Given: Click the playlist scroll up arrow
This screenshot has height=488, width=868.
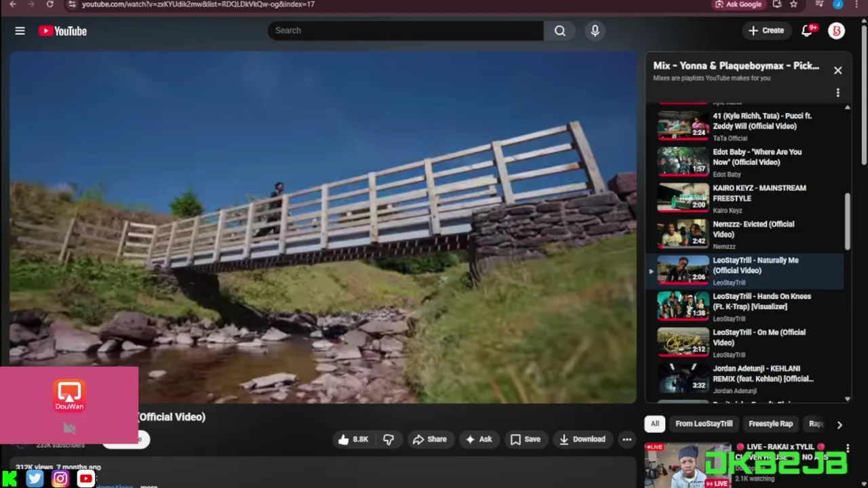Looking at the screenshot, I should pos(847,108).
